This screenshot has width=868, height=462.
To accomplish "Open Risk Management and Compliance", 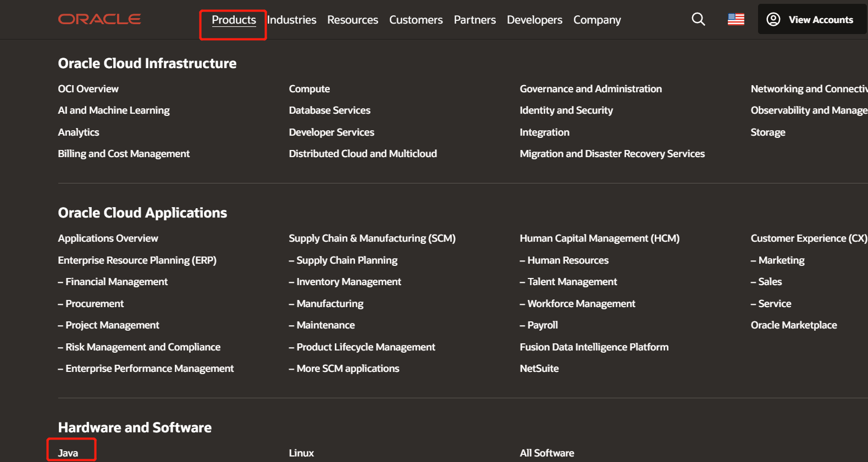I will pyautogui.click(x=139, y=347).
